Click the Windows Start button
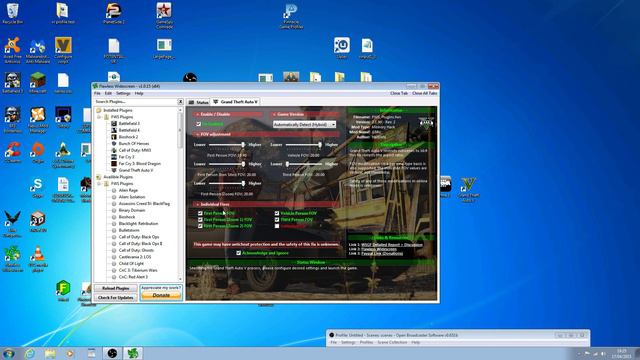Viewport: 640px width, 360px height. 9,353
